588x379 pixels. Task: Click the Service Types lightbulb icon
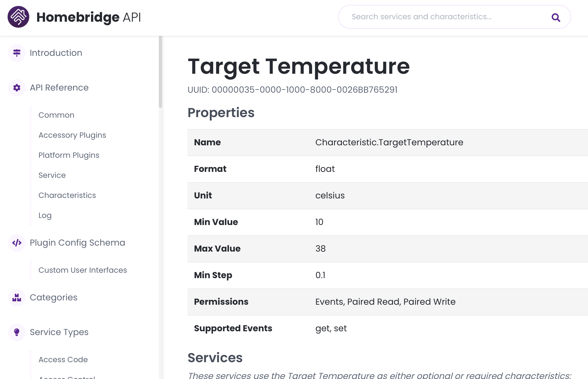[17, 332]
